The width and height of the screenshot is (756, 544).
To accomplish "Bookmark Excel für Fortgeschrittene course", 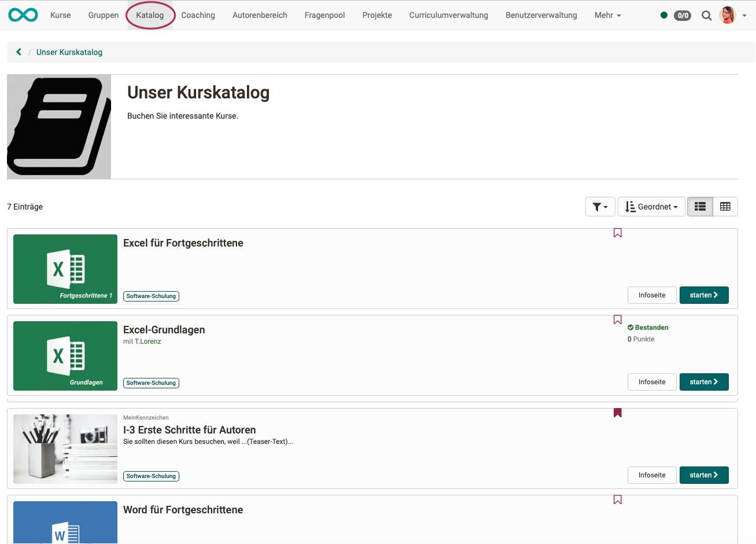I will [618, 233].
